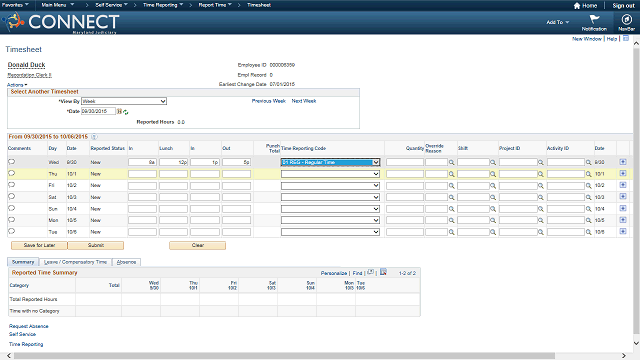
Task: Click the Date input field showing 09/30/2015
Action: point(98,111)
